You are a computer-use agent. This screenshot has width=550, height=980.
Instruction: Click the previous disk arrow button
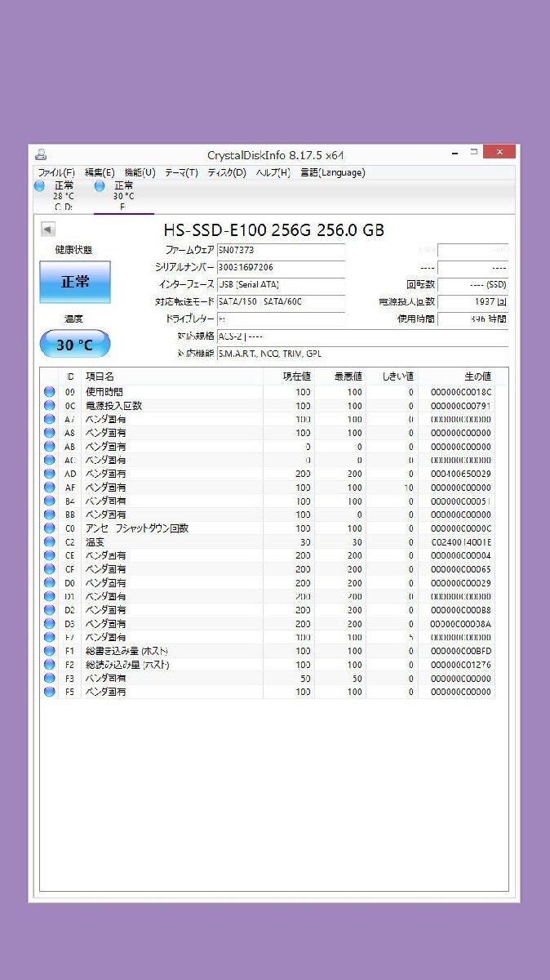(x=47, y=229)
